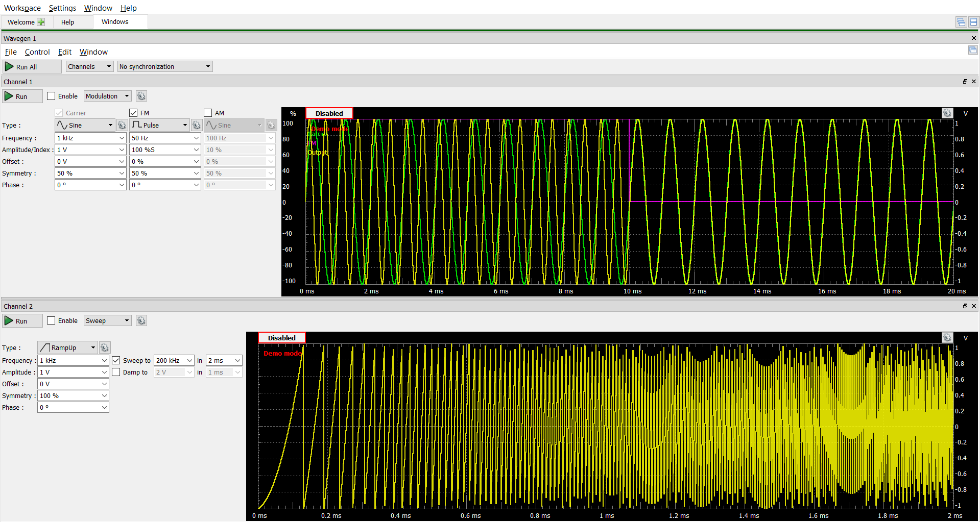Open Channel 1 graph settings gear
Screen dimensions: 980x522
[x=947, y=113]
